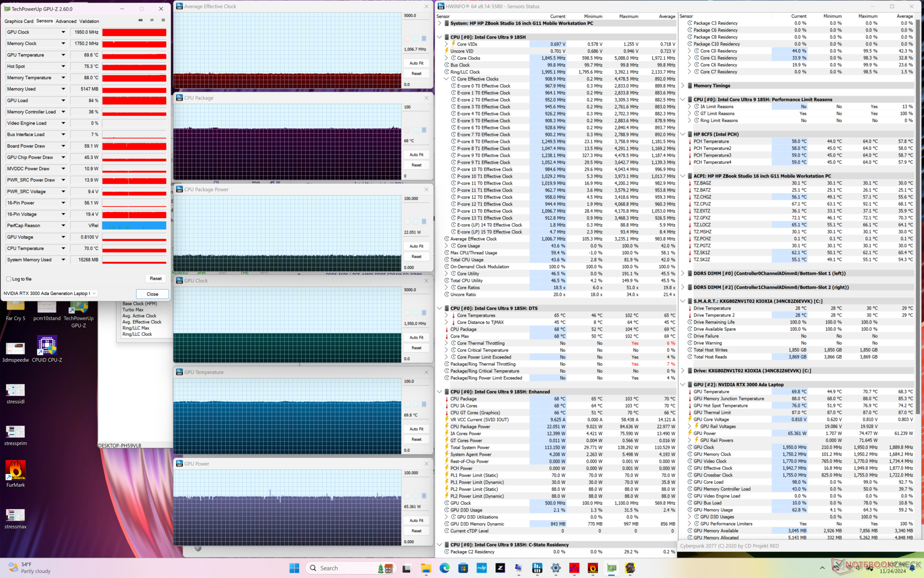Viewport: 924px width, 578px height.
Task: Click the myHP icon in the taskbar
Action: tap(482, 568)
